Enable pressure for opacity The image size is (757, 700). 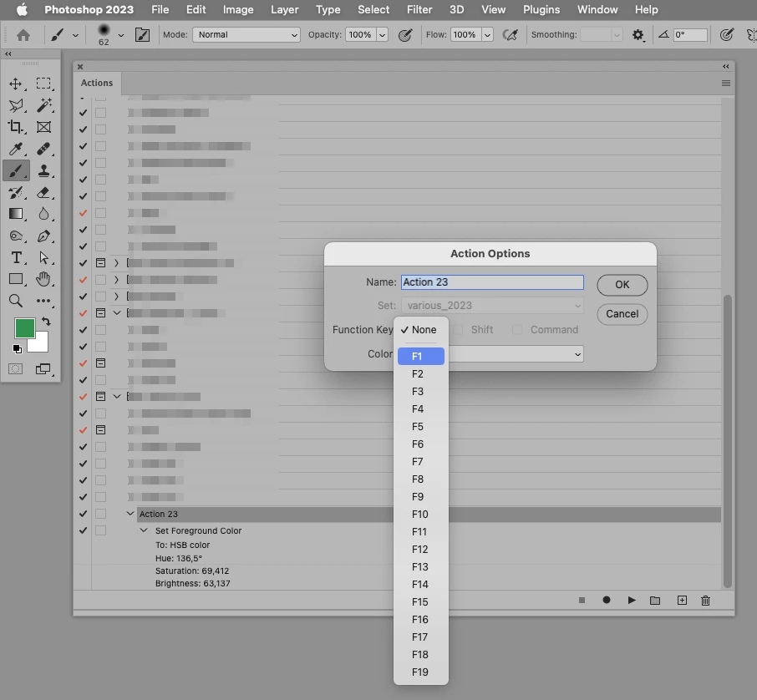(405, 35)
